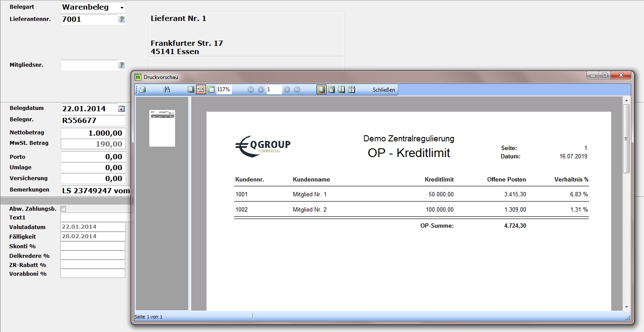The image size is (644, 332).
Task: Click the zoom percentage field showing 117%
Action: point(224,89)
